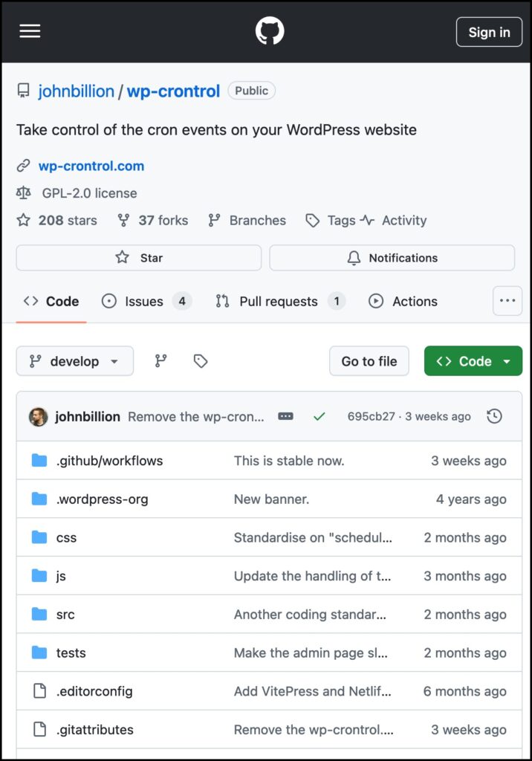Toggle the hamburger navigation menu
Screen dimensions: 532x761
point(29,30)
